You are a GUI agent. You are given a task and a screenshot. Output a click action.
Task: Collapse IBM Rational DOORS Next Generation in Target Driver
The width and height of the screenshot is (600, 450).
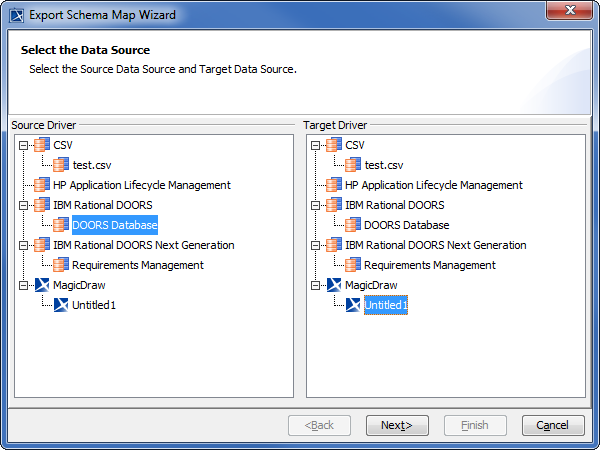[315, 245]
